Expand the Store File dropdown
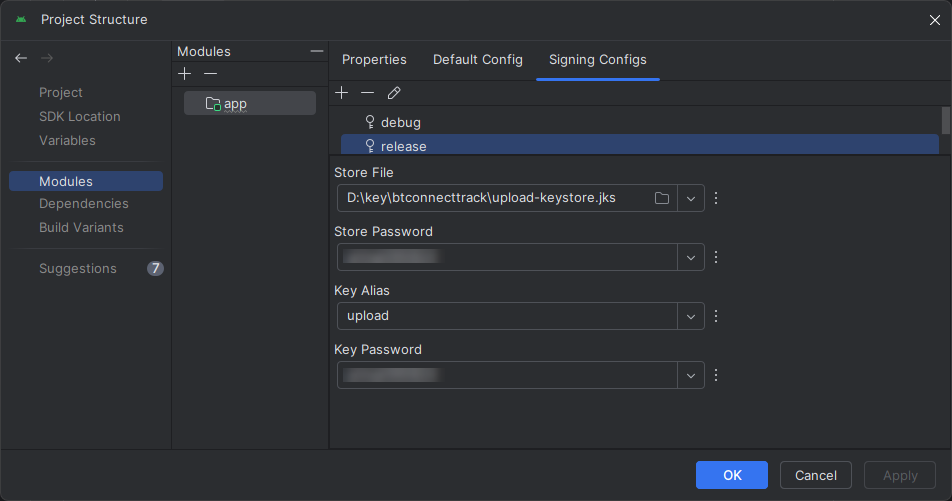The width and height of the screenshot is (952, 501). coord(691,198)
